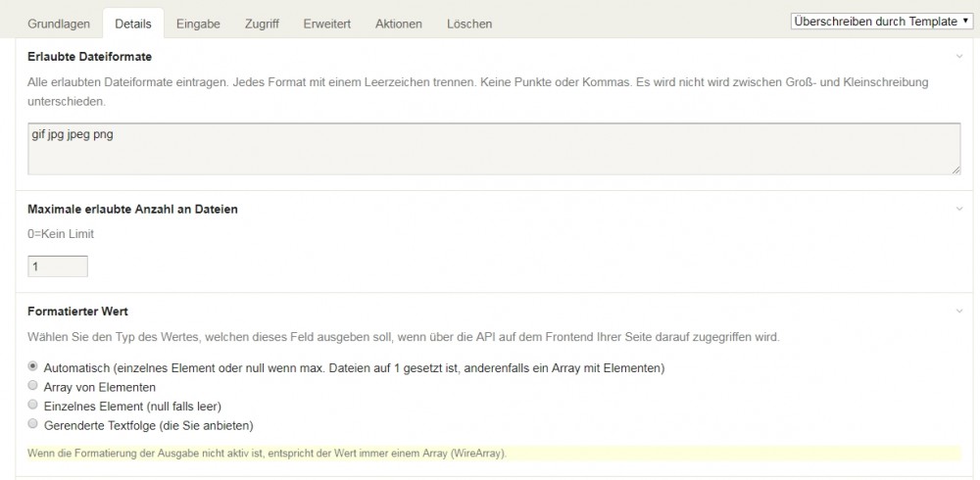Select the Automatisch radio option

tap(34, 366)
